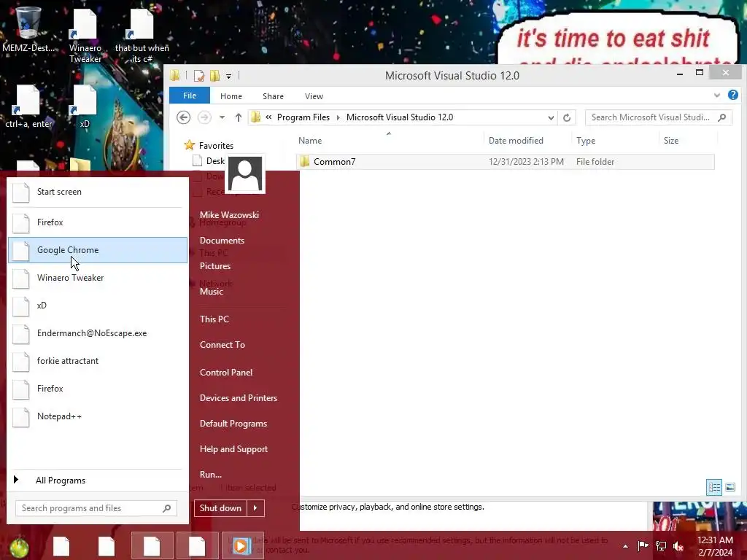This screenshot has width=747, height=560.
Task: Open Pictures from start menu
Action: 215,266
